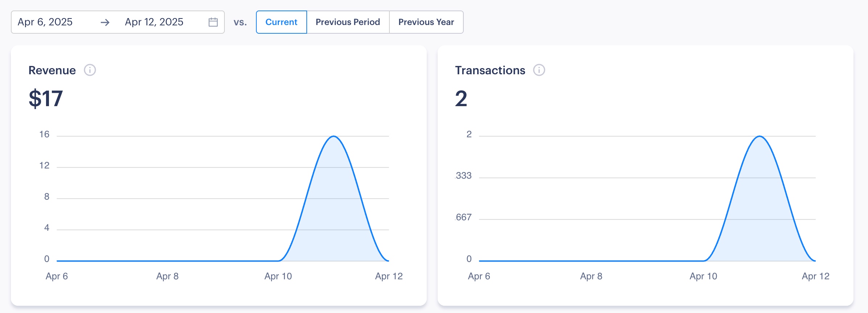Select the Current comparison option

click(281, 22)
